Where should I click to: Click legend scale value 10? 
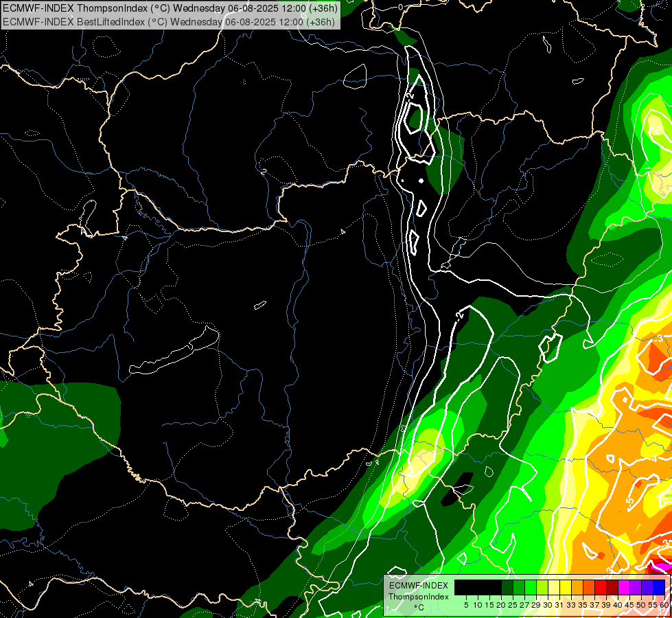478,605
